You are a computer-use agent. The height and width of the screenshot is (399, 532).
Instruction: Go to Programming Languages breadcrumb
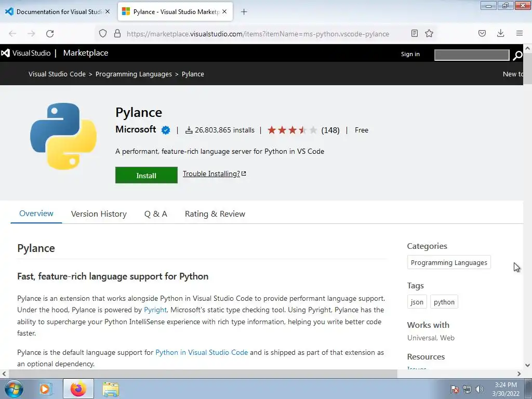pos(134,74)
